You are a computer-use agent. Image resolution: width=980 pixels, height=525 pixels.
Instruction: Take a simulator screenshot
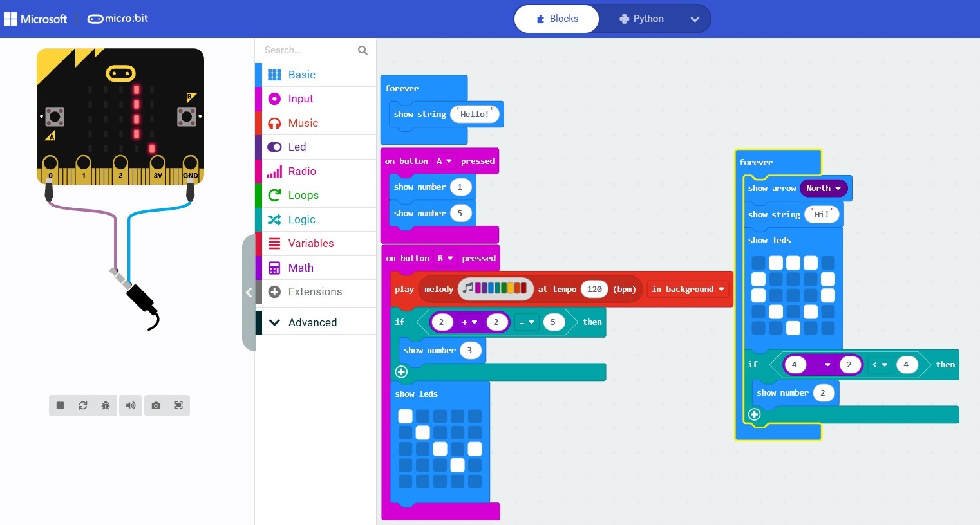click(x=156, y=405)
